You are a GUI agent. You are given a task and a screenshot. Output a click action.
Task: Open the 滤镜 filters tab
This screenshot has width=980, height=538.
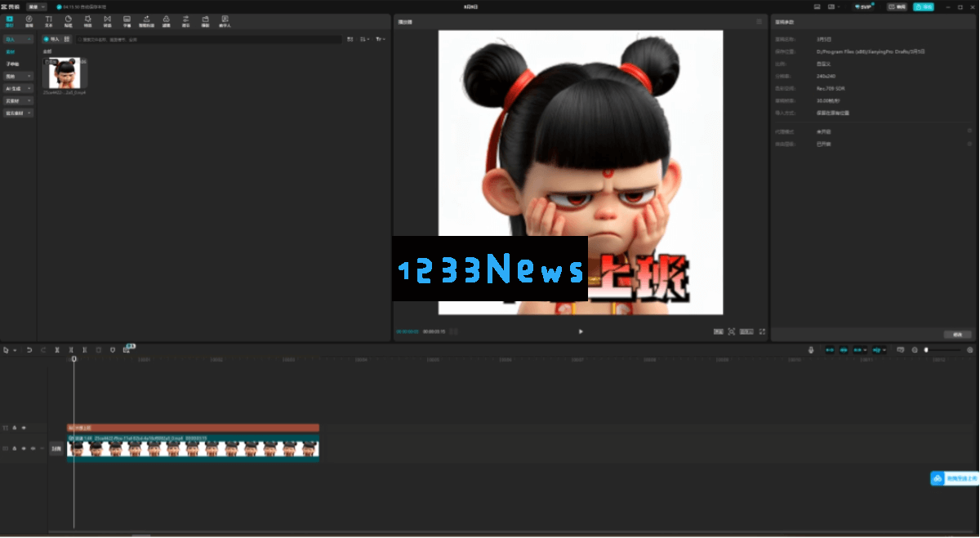(167, 21)
